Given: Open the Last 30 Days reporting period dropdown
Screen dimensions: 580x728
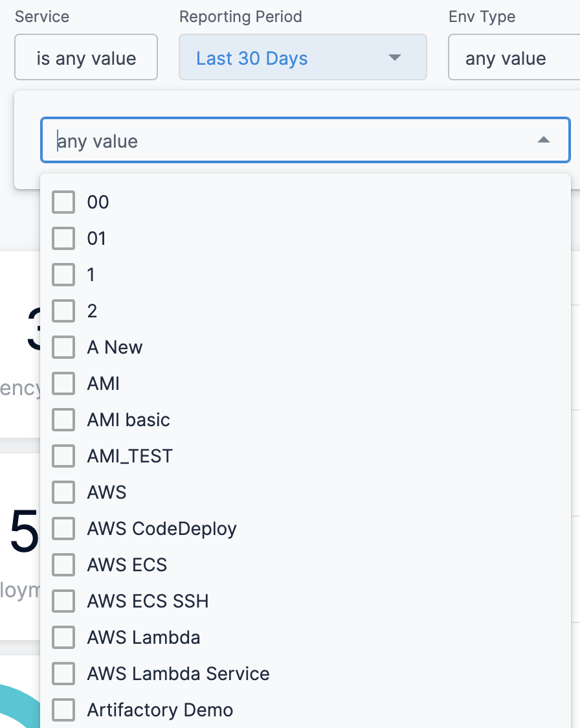Looking at the screenshot, I should [x=302, y=57].
